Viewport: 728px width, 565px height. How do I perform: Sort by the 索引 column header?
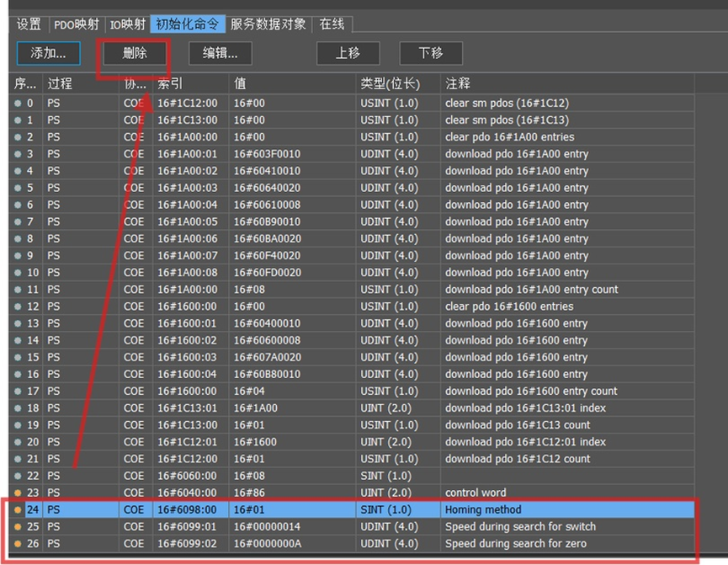189,83
